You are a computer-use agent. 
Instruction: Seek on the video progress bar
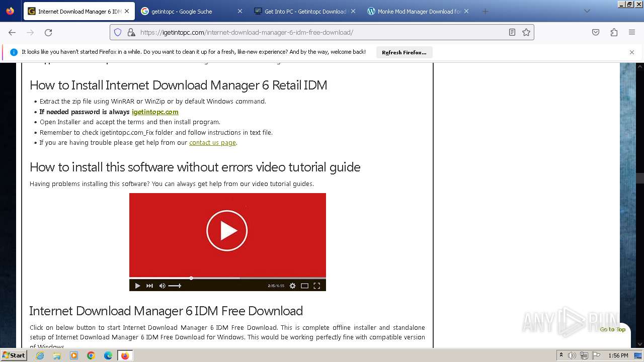(227, 278)
